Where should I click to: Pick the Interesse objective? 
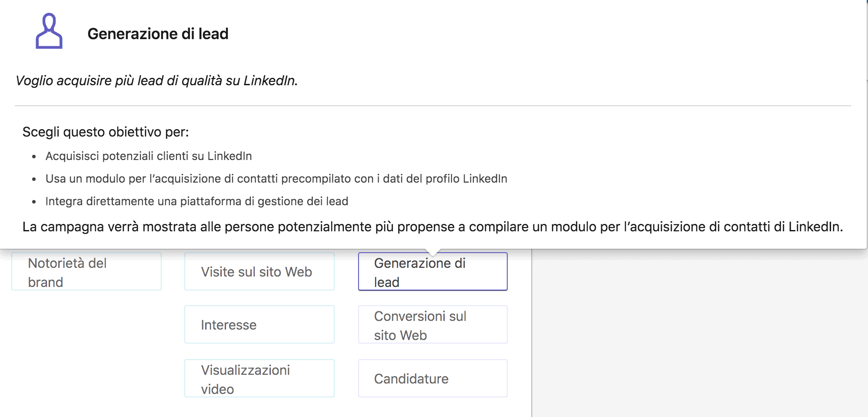[259, 324]
